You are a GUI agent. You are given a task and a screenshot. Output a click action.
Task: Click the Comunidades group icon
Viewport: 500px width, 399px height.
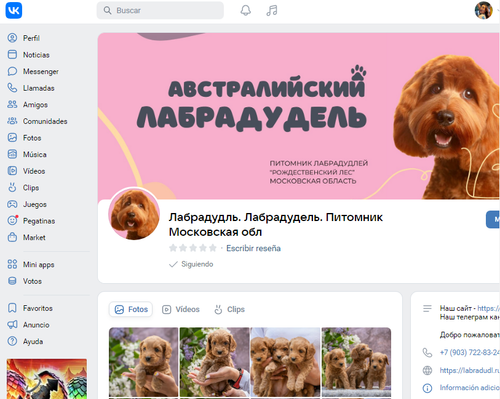[x=12, y=121]
